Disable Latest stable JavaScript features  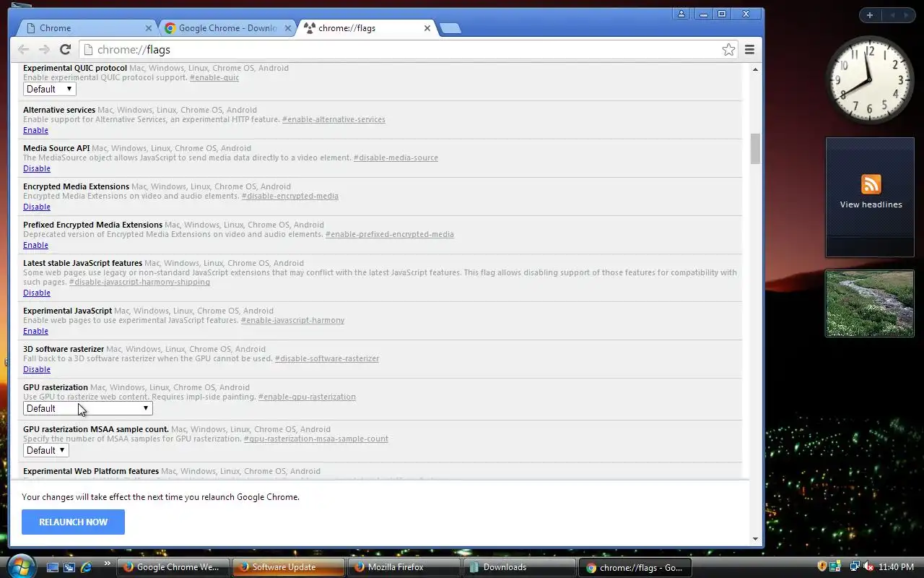point(37,293)
